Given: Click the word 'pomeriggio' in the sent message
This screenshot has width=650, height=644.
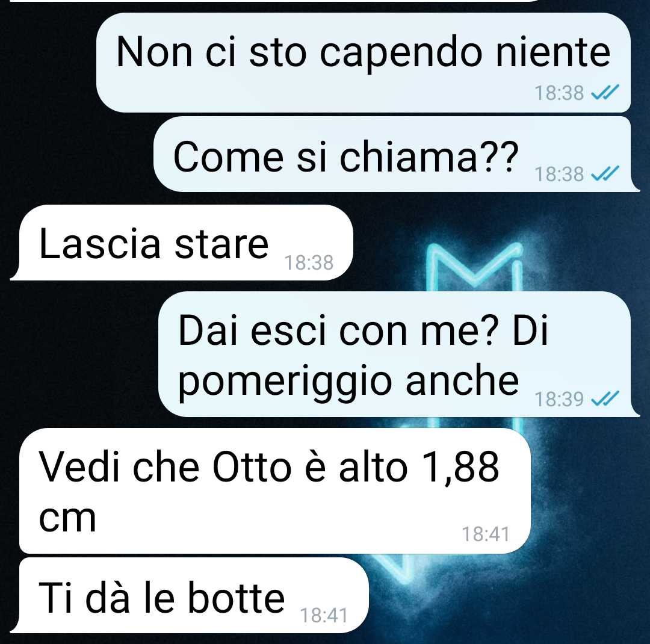Looking at the screenshot, I should pyautogui.click(x=286, y=380).
